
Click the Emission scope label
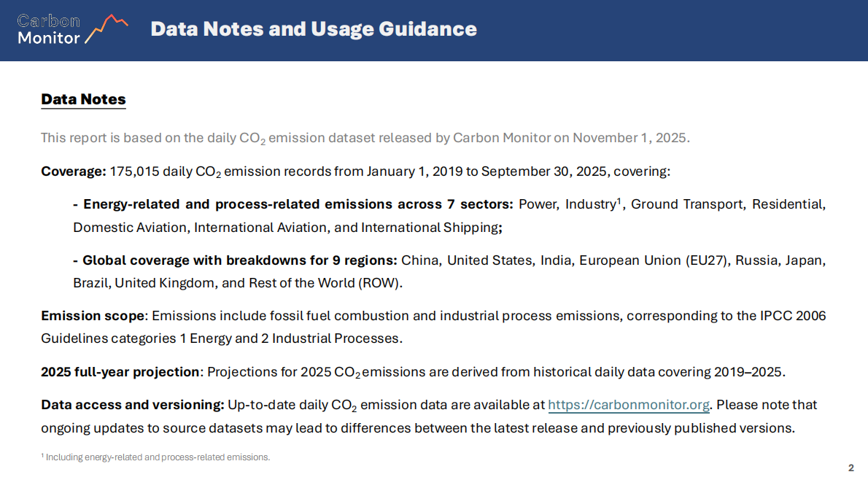click(94, 316)
